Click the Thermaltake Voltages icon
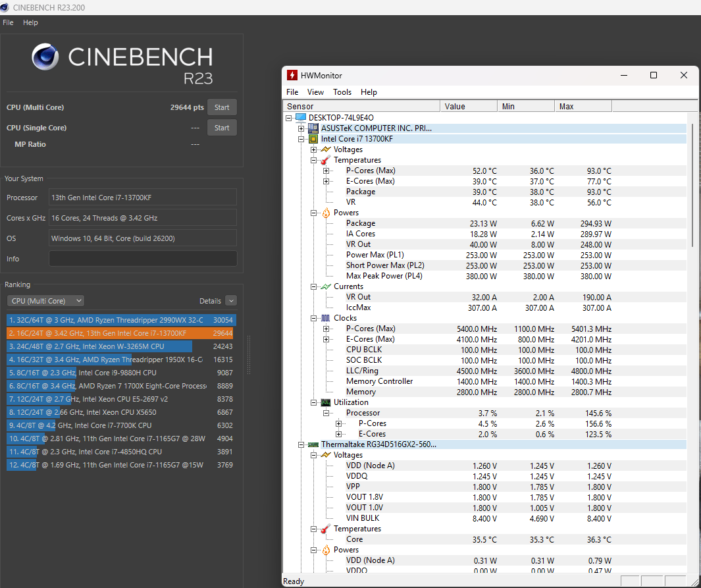 (x=326, y=455)
